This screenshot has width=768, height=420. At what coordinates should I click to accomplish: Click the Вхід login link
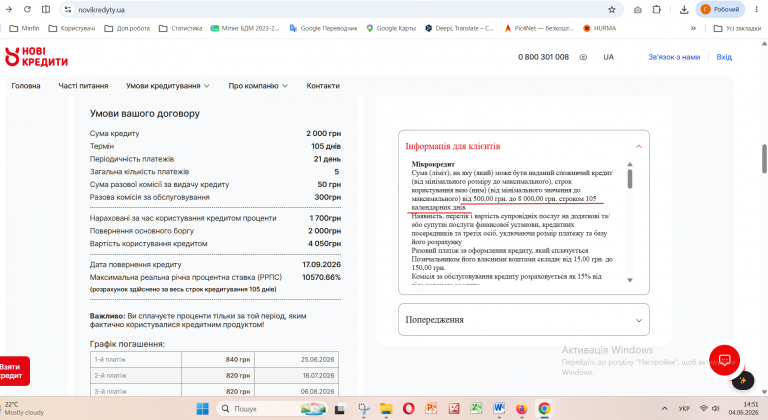724,57
